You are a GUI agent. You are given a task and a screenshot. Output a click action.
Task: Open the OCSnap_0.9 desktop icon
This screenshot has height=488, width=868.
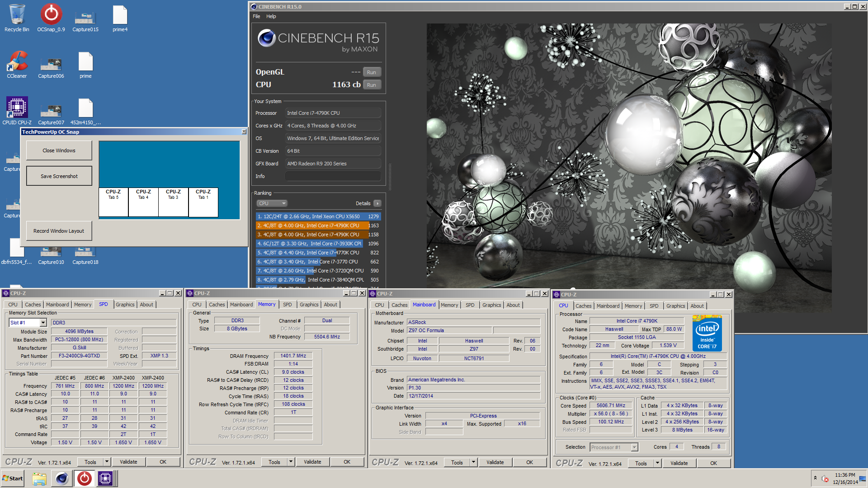click(x=51, y=18)
